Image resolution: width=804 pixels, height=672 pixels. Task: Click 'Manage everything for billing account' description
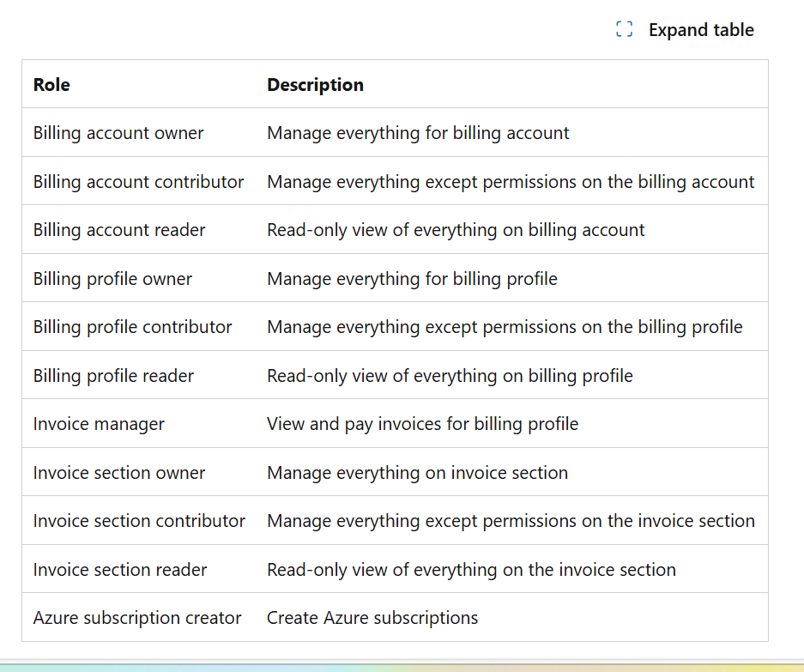pos(418,133)
